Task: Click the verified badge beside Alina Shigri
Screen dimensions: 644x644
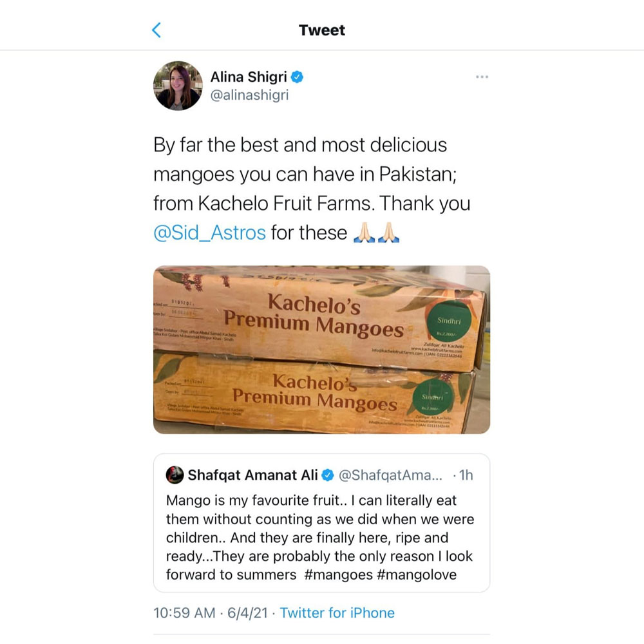Action: (298, 77)
